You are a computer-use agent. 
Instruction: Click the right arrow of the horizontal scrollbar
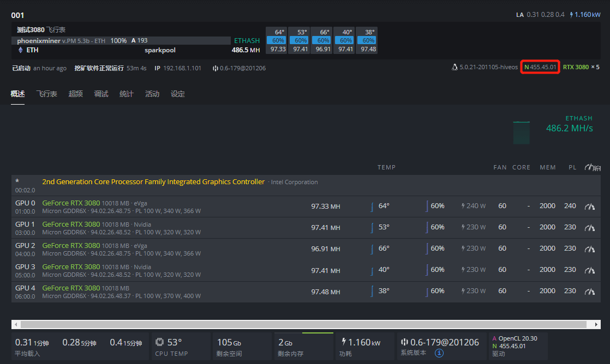click(595, 324)
